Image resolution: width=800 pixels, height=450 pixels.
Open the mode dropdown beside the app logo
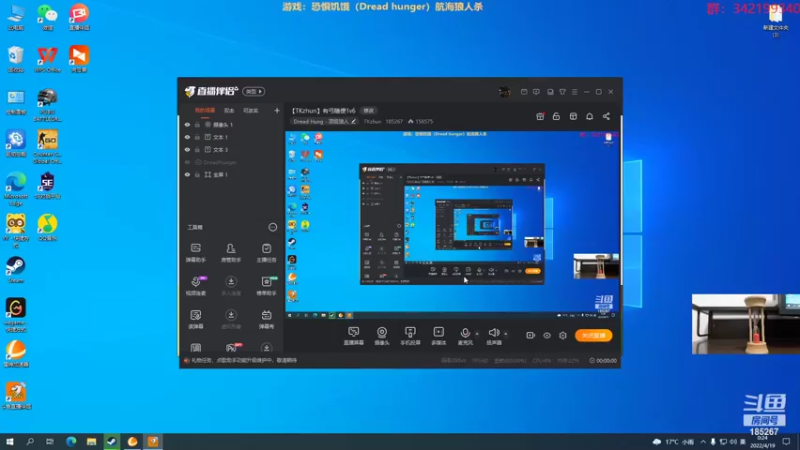pos(254,91)
